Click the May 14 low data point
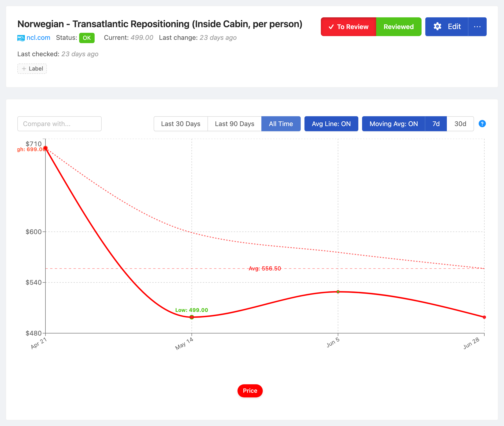Screen dimensions: 504x426 point(192,317)
